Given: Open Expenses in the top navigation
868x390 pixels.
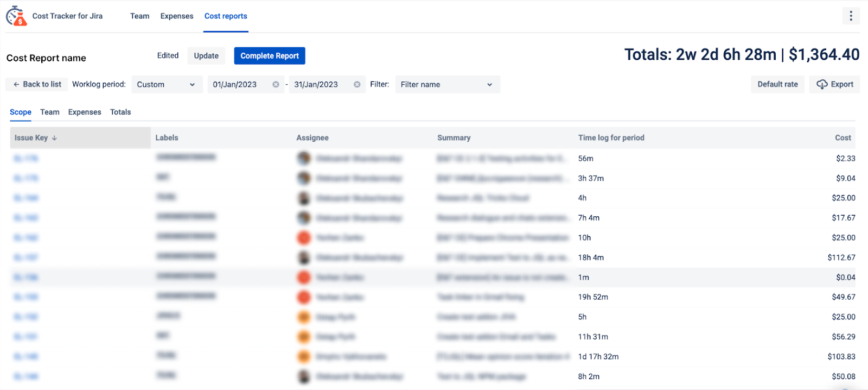Looking at the screenshot, I should point(177,16).
